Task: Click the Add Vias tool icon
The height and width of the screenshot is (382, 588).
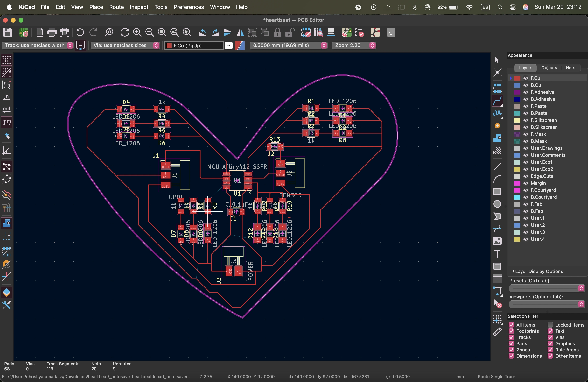Action: tap(497, 126)
